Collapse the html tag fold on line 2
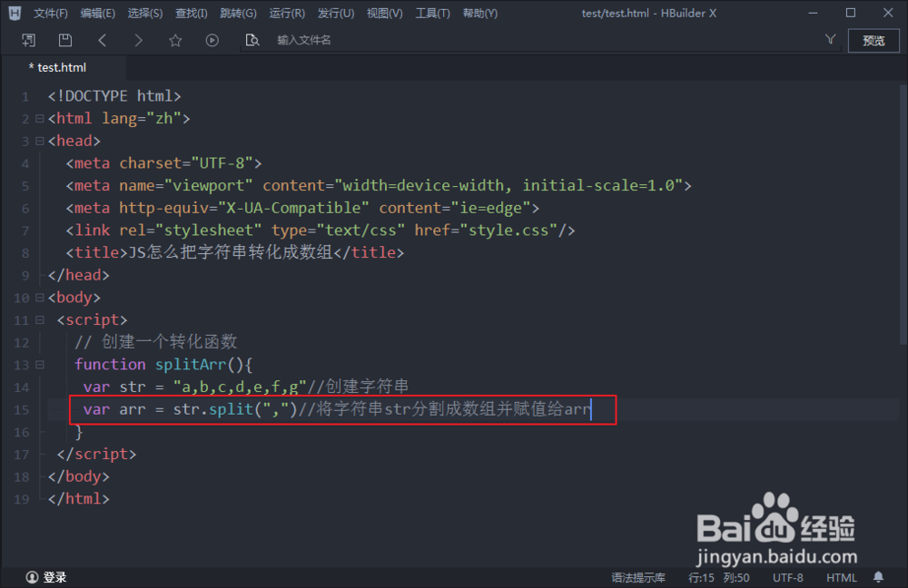Screen dimensions: 908x588 click(x=39, y=119)
